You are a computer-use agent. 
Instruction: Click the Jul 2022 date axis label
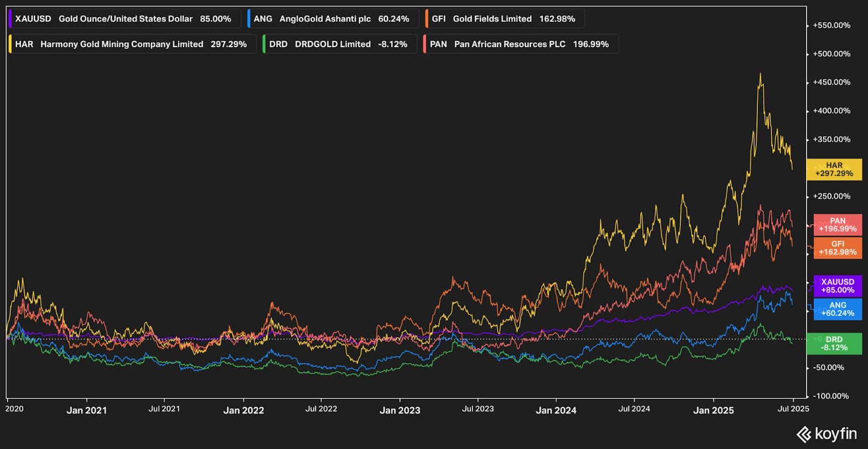click(x=321, y=409)
